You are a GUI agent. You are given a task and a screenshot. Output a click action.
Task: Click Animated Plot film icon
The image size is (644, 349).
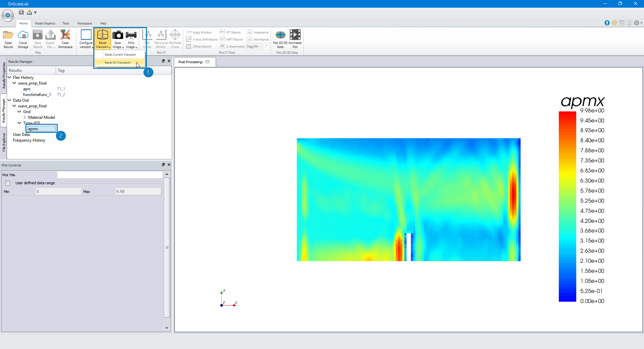click(295, 35)
